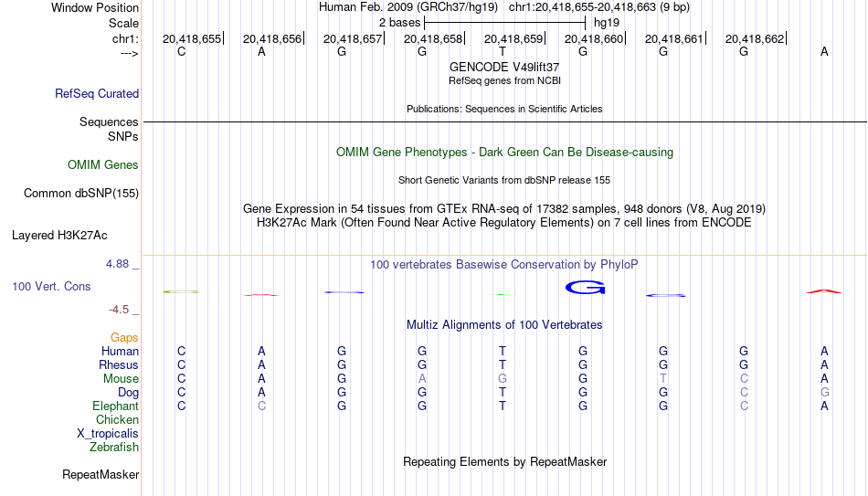Click the large blue G conservation glyph
This screenshot has height=496, width=868.
[x=585, y=288]
